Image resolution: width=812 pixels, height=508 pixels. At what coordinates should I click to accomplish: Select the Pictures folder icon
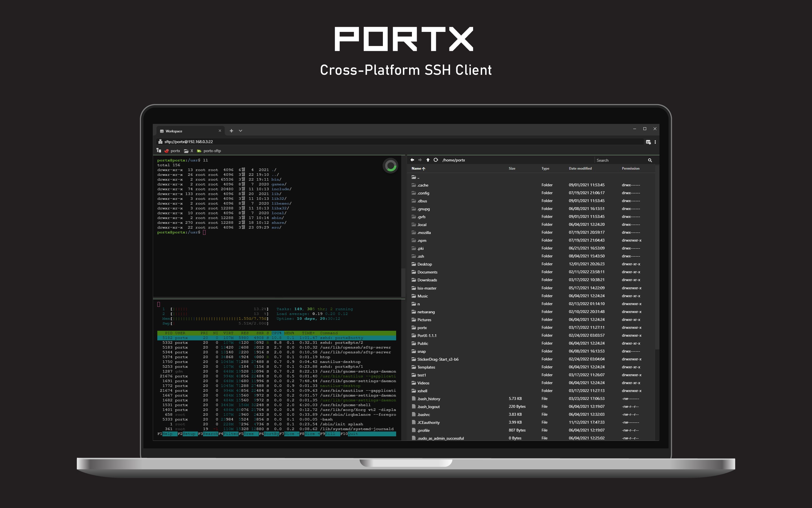[x=414, y=319]
